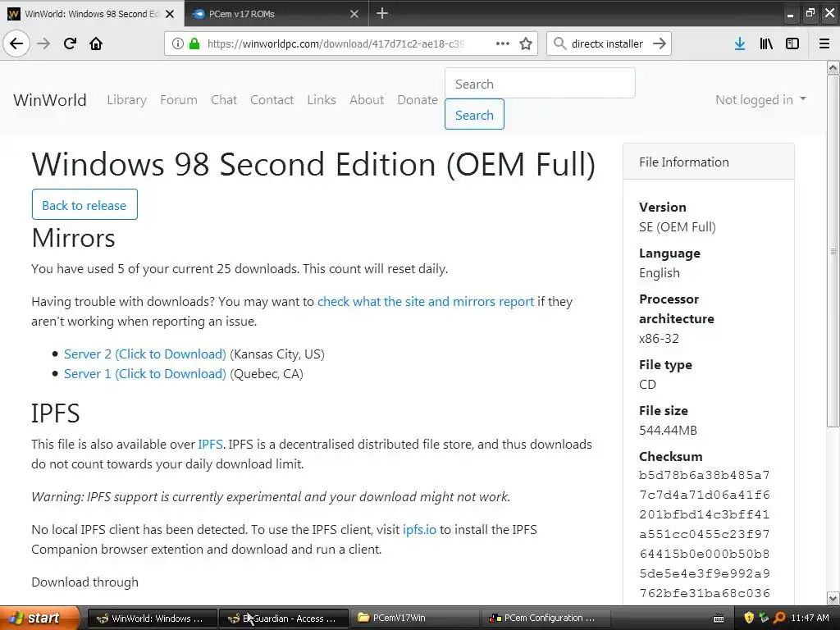
Task: Visit the ipfs.io link
Action: click(x=419, y=530)
